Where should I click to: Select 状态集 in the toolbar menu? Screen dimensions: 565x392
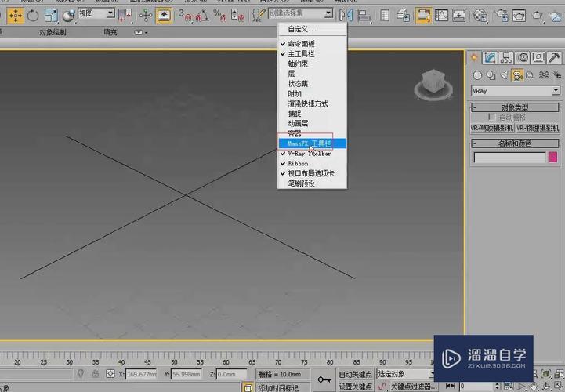pyautogui.click(x=312, y=84)
